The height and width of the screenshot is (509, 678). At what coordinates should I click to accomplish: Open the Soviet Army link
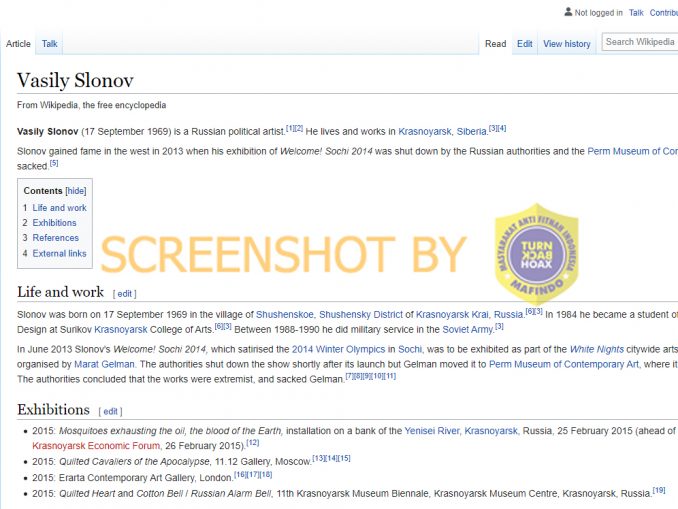point(467,330)
